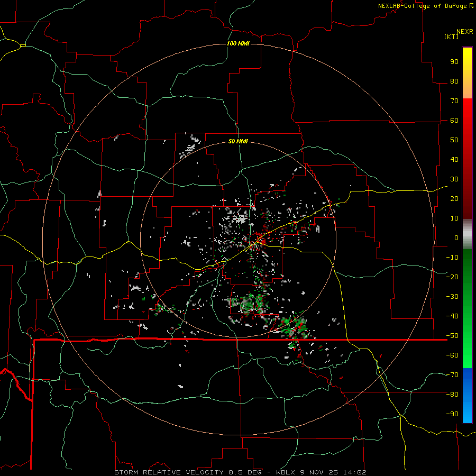Pick the light blue segment of color bar
This screenshot has width=476, height=476.
point(467,412)
